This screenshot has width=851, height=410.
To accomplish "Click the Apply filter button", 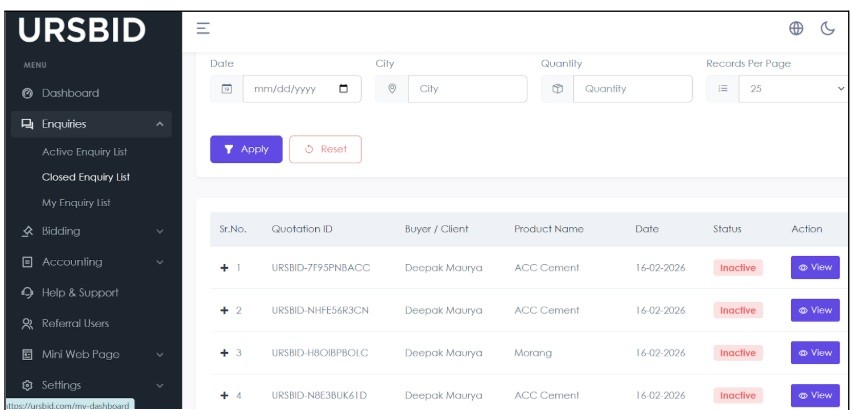I will [x=246, y=149].
